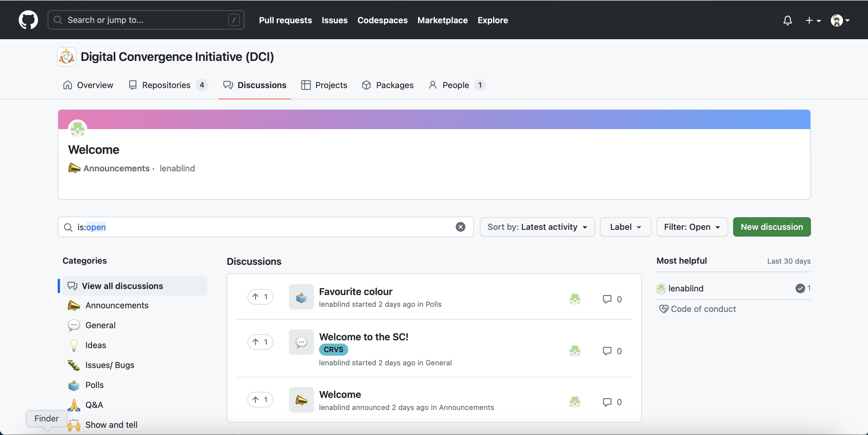This screenshot has height=435, width=868.
Task: Upvote the Welcome announcement discussion
Action: [x=260, y=400]
